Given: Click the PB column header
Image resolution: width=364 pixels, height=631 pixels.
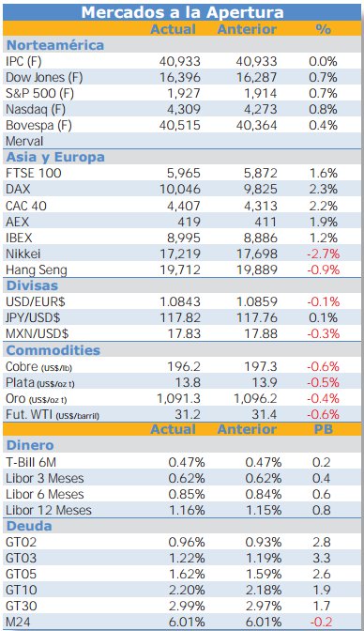Looking at the screenshot, I should [323, 429].
